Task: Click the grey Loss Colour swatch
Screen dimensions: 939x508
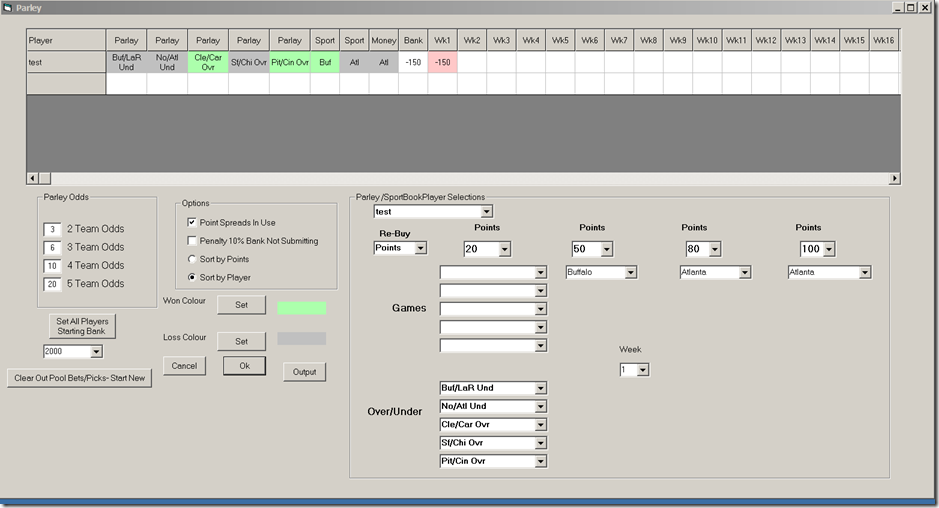Action: coord(302,338)
